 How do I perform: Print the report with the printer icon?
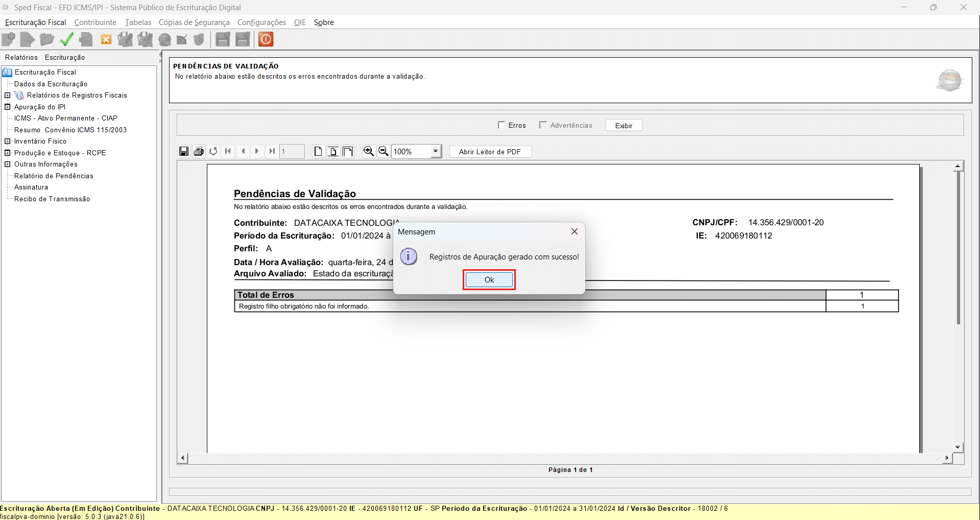(x=199, y=151)
